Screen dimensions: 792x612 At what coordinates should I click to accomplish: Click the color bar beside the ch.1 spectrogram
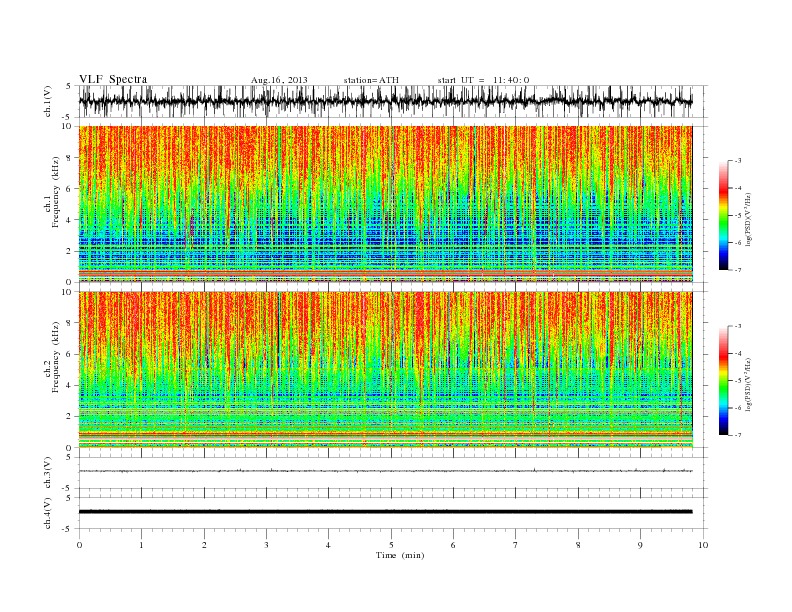[723, 216]
